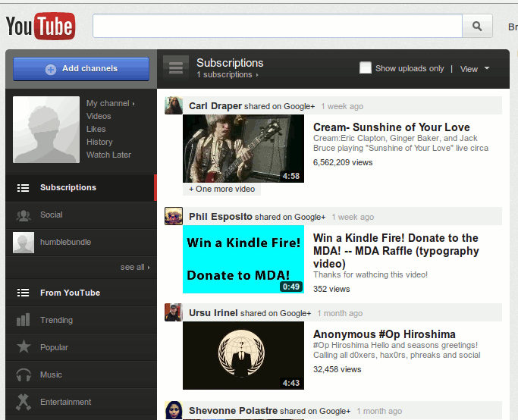This screenshot has height=420, width=518.
Task: Click Carl Draper's "1 week ago" timestamp
Action: pyautogui.click(x=342, y=106)
